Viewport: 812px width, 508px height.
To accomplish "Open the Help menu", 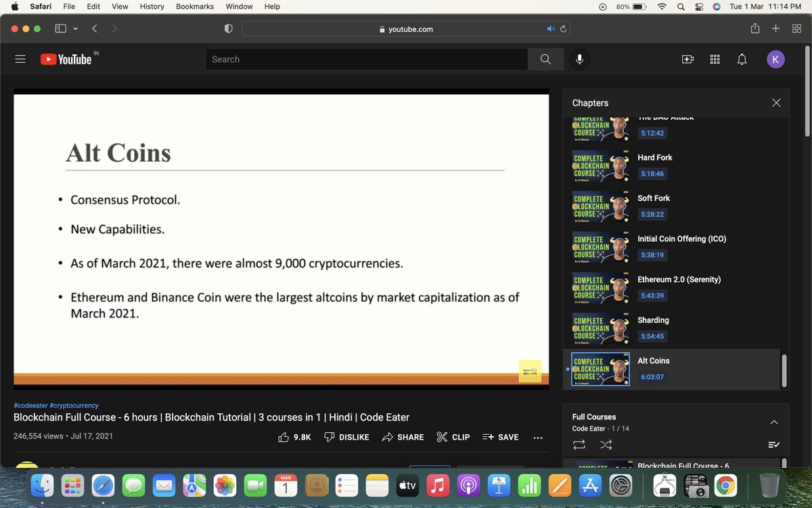I will [x=272, y=7].
